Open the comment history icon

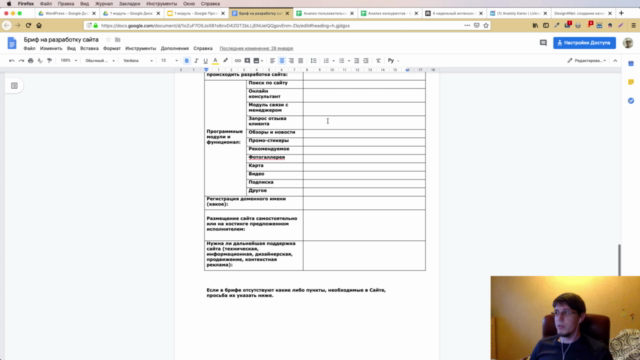coord(543,43)
